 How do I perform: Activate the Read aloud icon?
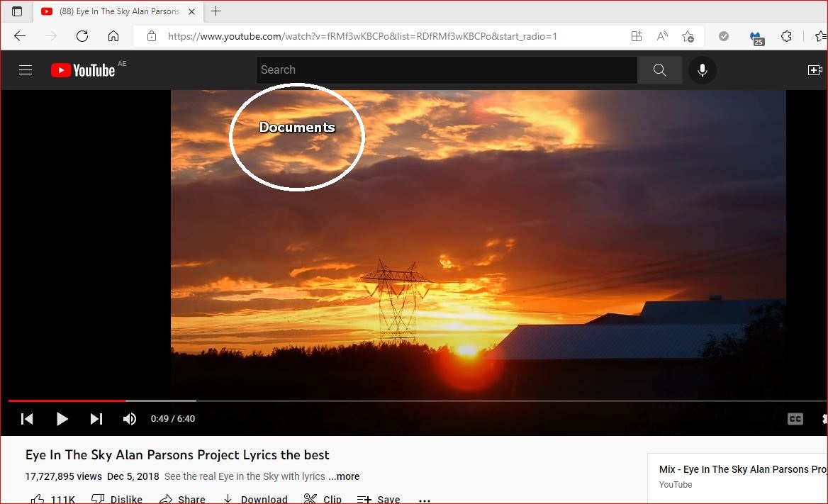point(661,36)
